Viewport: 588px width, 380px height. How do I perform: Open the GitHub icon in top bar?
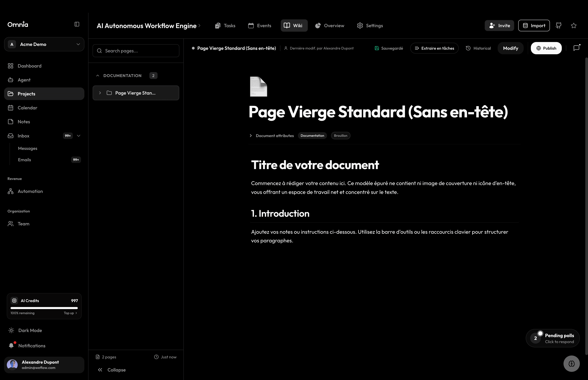(559, 25)
